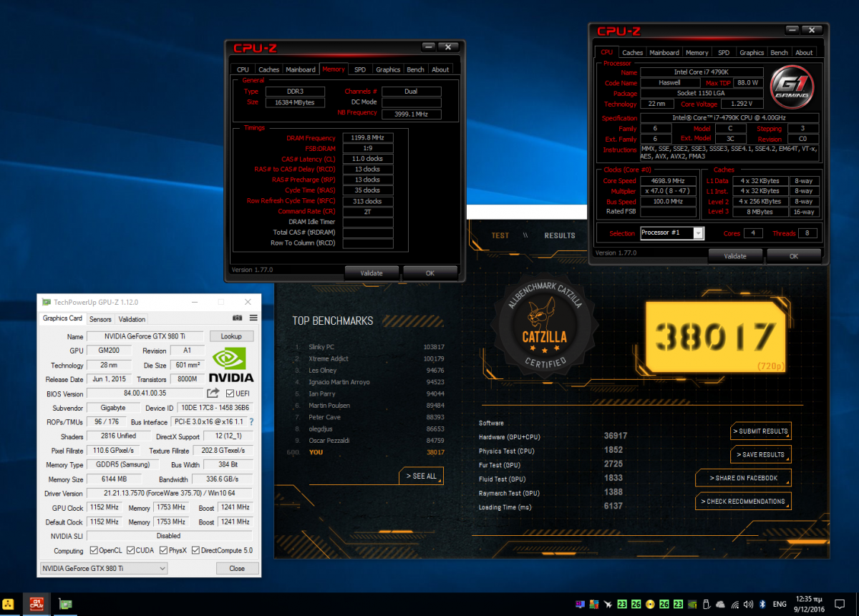
Task: Open the volume speaker tray icon
Action: (748, 605)
